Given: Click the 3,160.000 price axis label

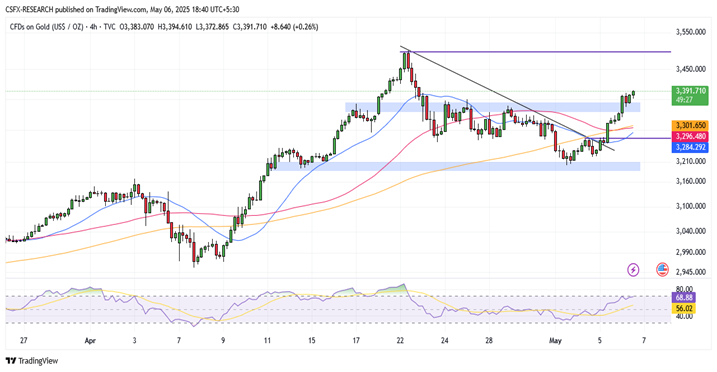Looking at the screenshot, I should (x=690, y=181).
